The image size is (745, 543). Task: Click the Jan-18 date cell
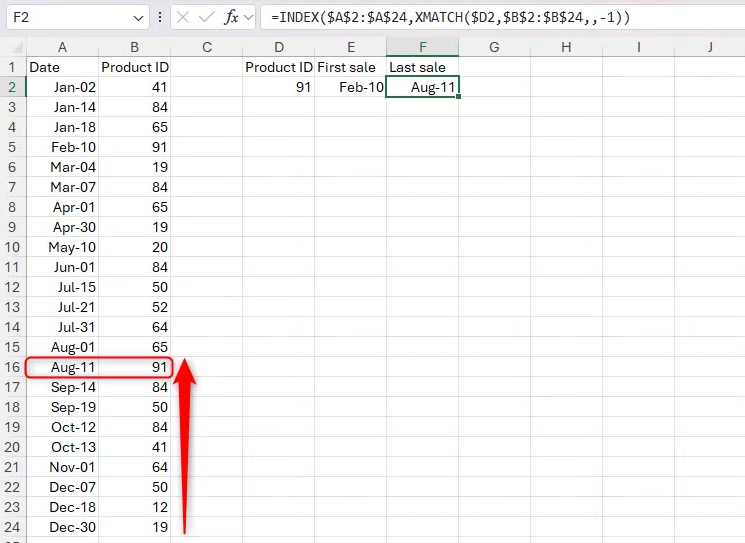point(62,127)
